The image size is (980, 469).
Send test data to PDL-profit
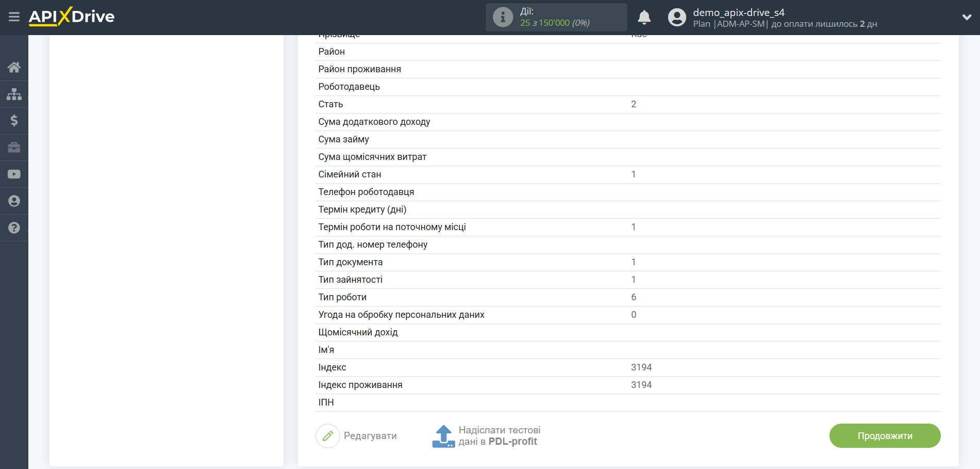click(x=486, y=436)
